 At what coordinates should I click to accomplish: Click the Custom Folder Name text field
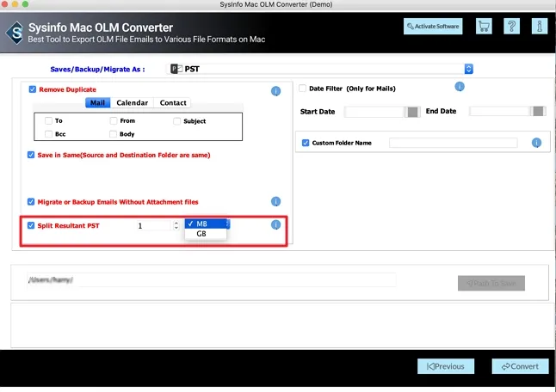pyautogui.click(x=454, y=143)
